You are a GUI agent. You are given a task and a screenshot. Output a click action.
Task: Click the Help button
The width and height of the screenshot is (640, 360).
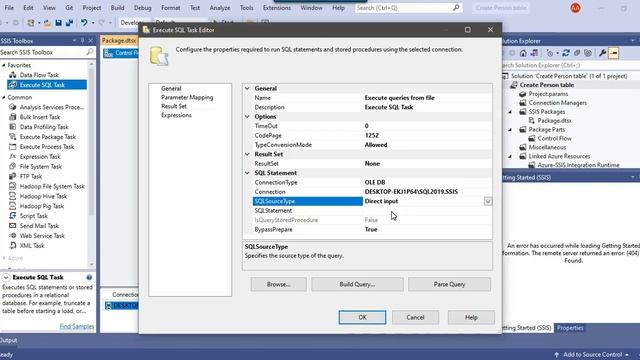(471, 317)
